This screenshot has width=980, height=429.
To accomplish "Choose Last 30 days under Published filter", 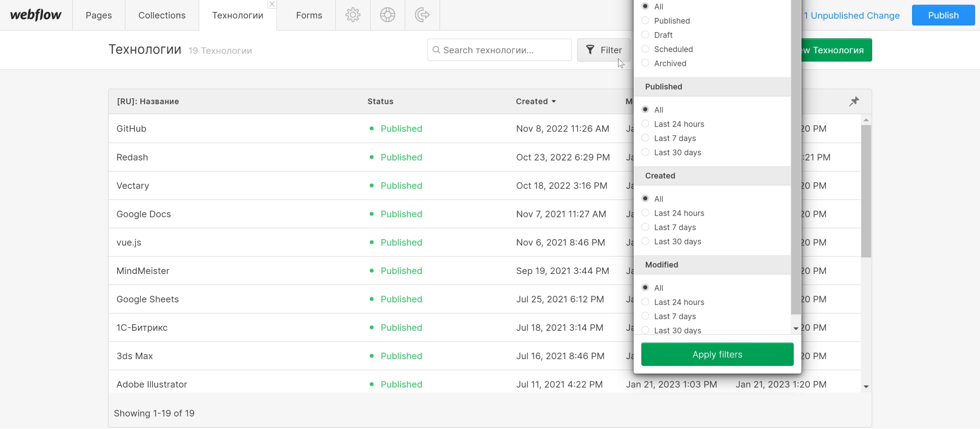I will tap(645, 152).
